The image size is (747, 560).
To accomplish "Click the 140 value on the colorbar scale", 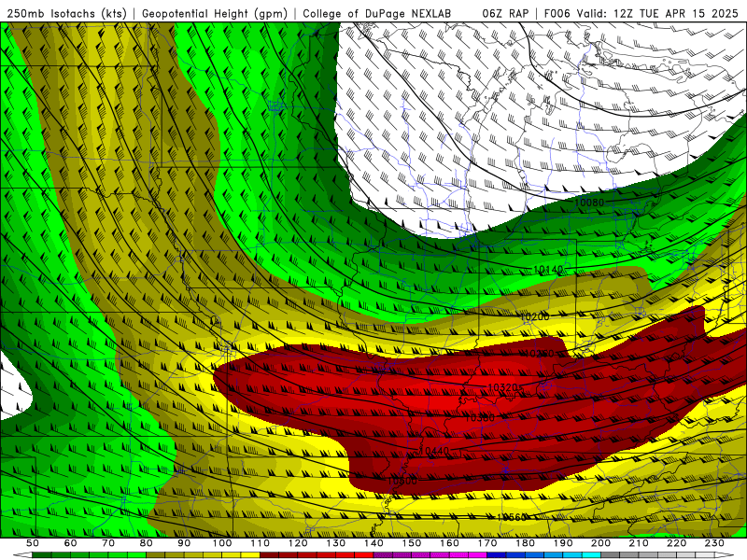I will coord(373,543).
